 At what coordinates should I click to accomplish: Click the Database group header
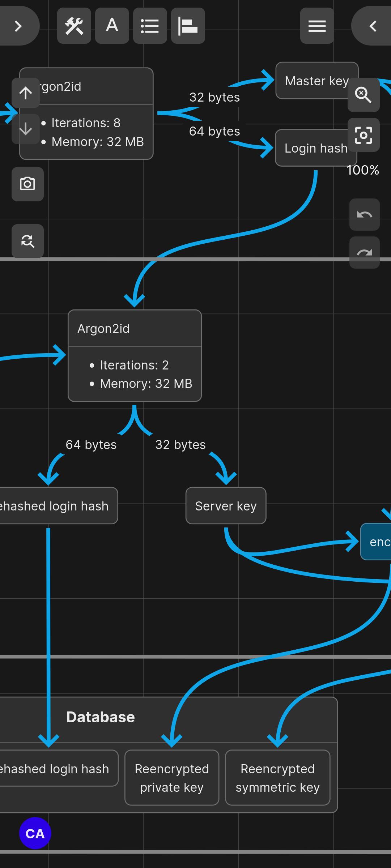click(101, 717)
